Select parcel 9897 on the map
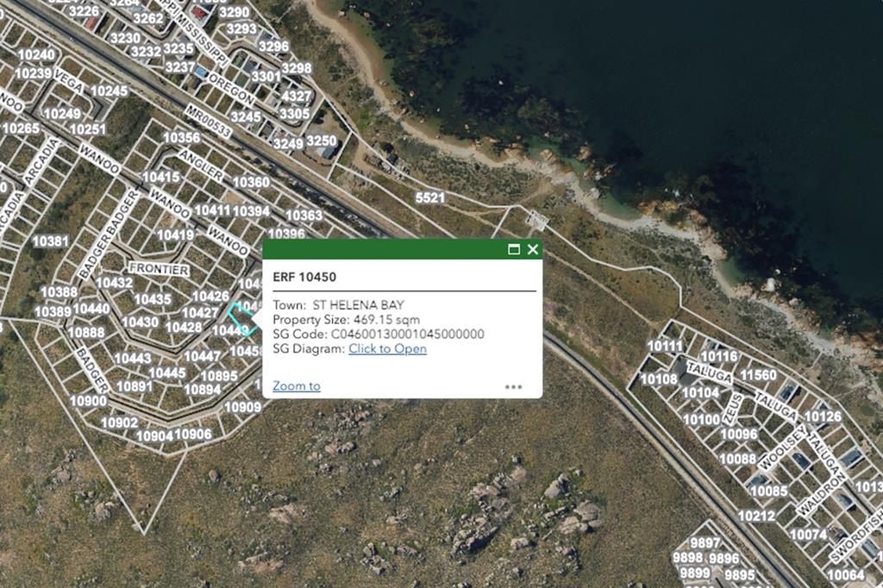 pyautogui.click(x=705, y=543)
